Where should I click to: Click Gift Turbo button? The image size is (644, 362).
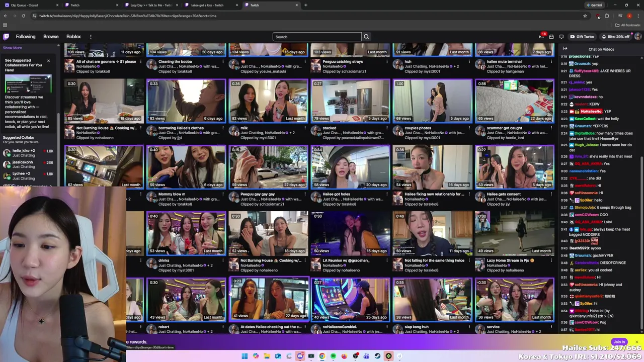click(x=582, y=37)
